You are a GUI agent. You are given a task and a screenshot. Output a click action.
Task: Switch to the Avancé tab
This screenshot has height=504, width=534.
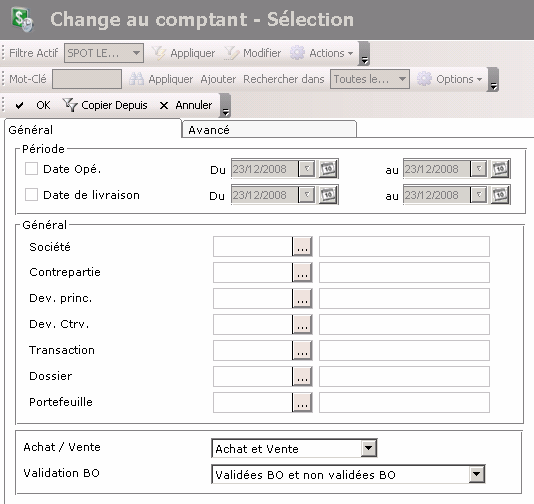(269, 130)
